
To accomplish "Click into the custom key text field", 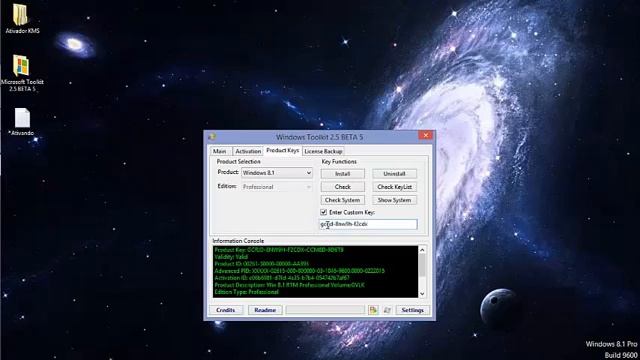I will point(368,224).
